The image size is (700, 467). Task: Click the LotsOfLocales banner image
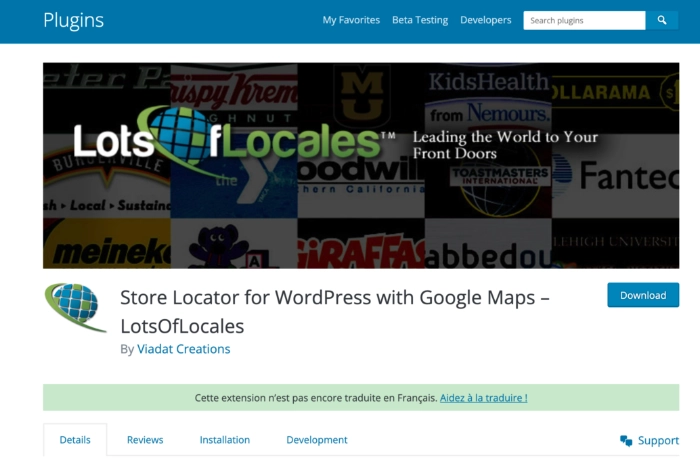pos(361,166)
